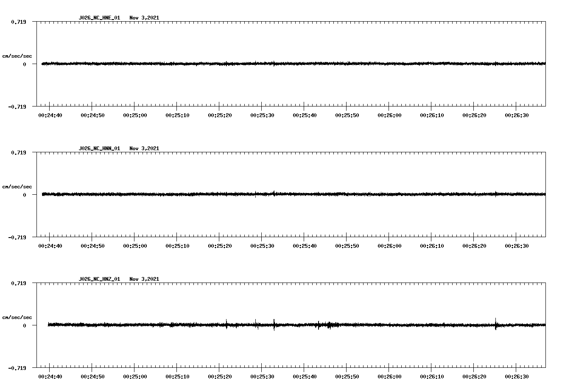Select 00:25:40 time label under HNE plot
This screenshot has width=576, height=392.
pyautogui.click(x=305, y=115)
